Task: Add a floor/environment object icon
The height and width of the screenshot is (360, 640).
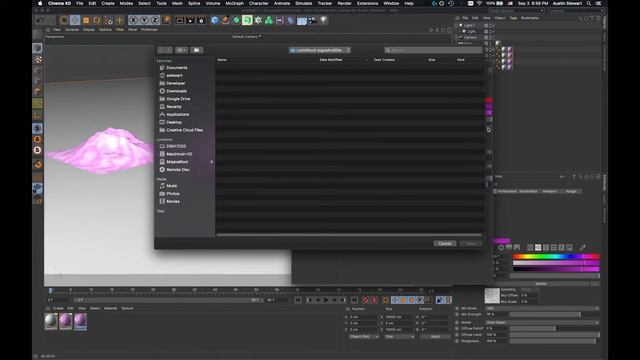Action: 302,20
